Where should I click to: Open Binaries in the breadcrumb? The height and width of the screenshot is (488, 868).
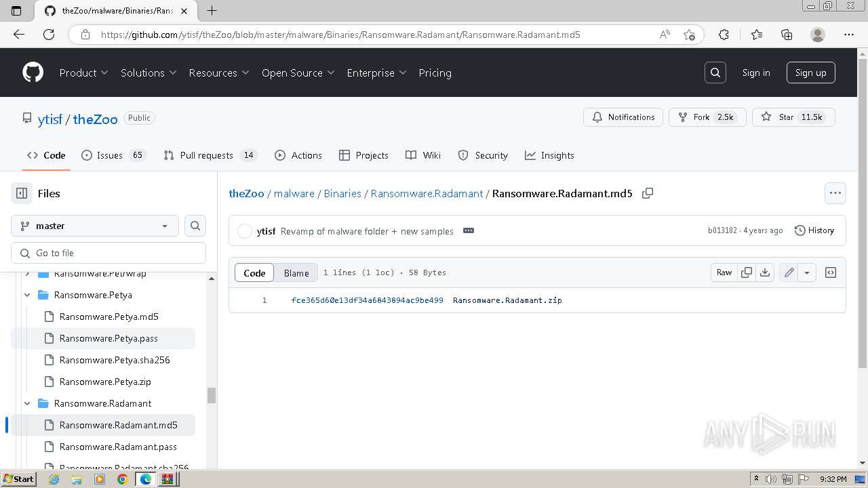342,193
